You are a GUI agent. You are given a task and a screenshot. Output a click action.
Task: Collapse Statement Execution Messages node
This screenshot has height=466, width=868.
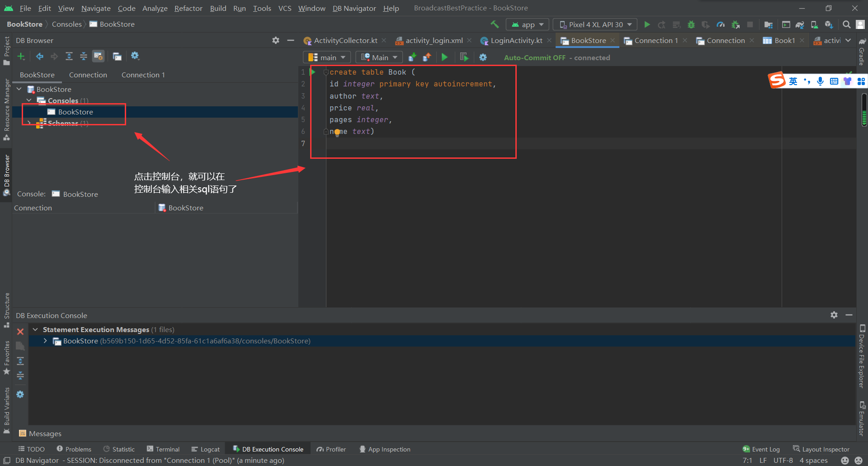click(35, 329)
